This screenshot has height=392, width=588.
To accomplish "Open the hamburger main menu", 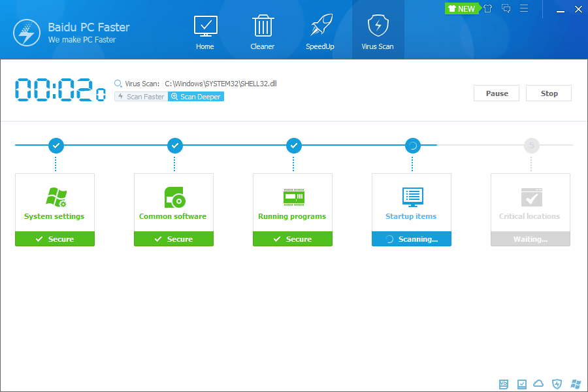I will coord(524,8).
